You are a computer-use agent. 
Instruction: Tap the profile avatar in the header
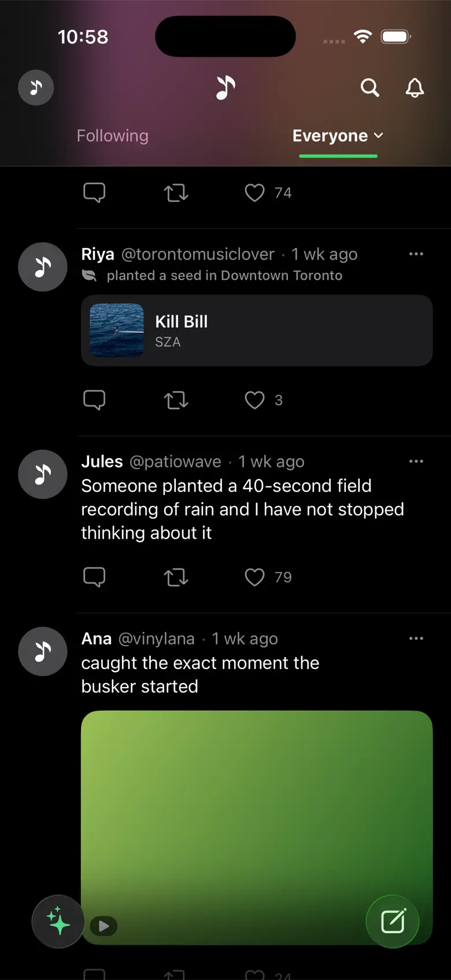click(36, 88)
